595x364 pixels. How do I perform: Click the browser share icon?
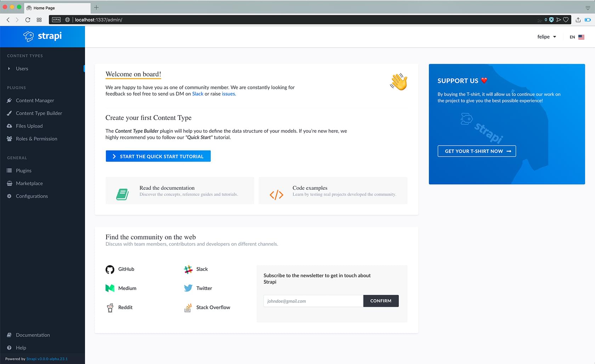[x=578, y=20]
